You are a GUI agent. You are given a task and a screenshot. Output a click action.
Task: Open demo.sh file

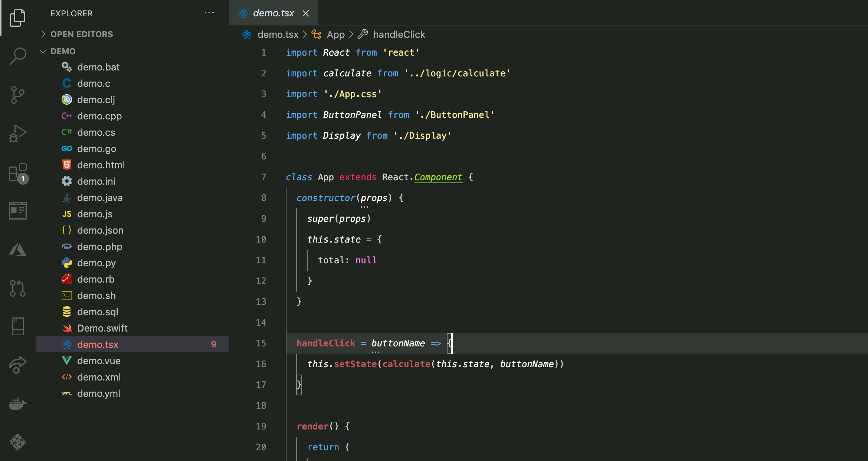coord(132,296)
